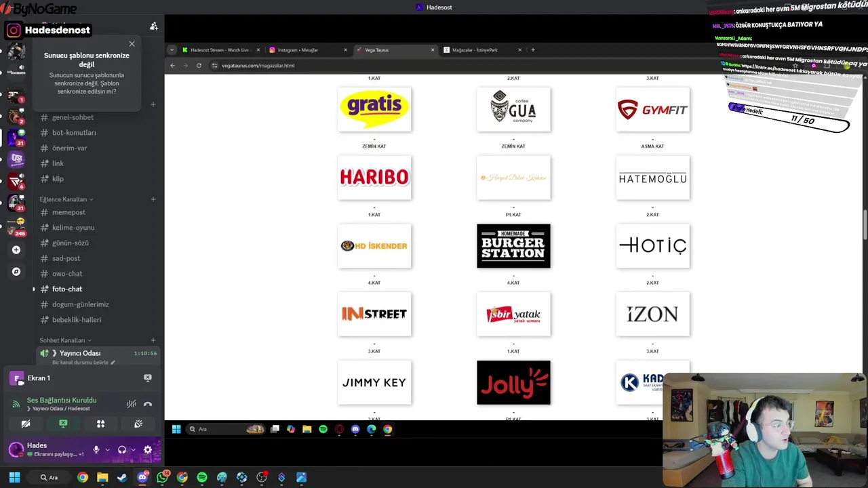
Task: Toggle camera on in Discord voice panel
Action: tap(26, 424)
